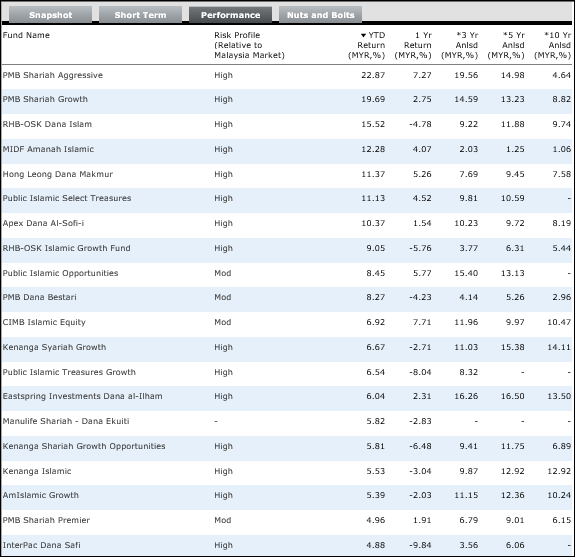Sort by 1 Yr Return header
The image size is (575, 557).
pyautogui.click(x=413, y=45)
